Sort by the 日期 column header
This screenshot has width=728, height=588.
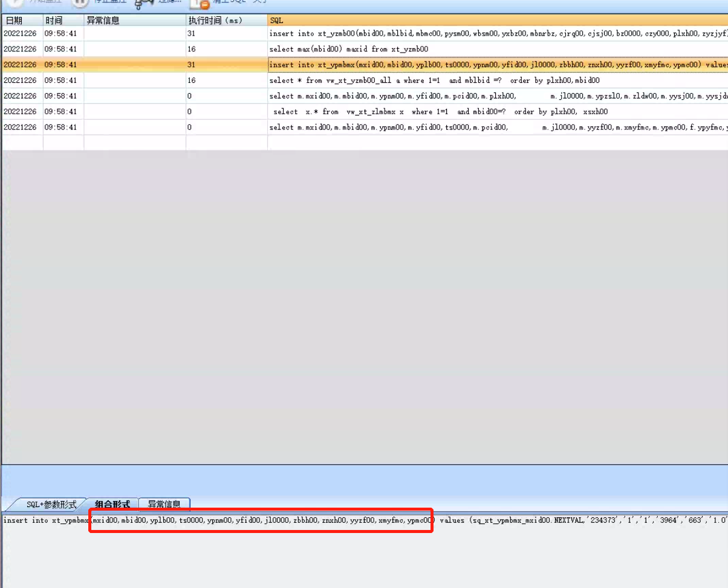pos(22,21)
